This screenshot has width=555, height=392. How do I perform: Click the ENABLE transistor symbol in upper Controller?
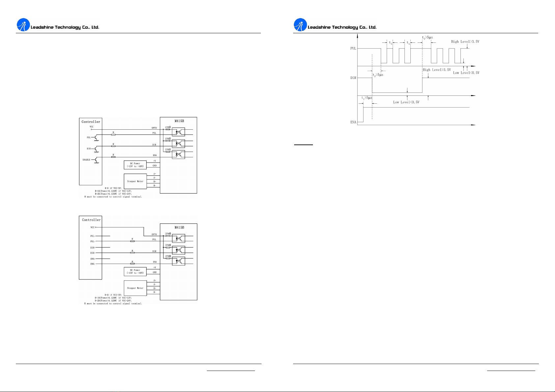pyautogui.click(x=96, y=160)
